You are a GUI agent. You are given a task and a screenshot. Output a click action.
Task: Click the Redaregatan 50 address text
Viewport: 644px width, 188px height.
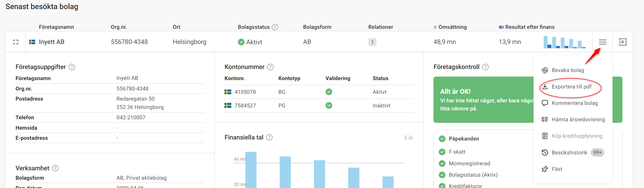136,99
